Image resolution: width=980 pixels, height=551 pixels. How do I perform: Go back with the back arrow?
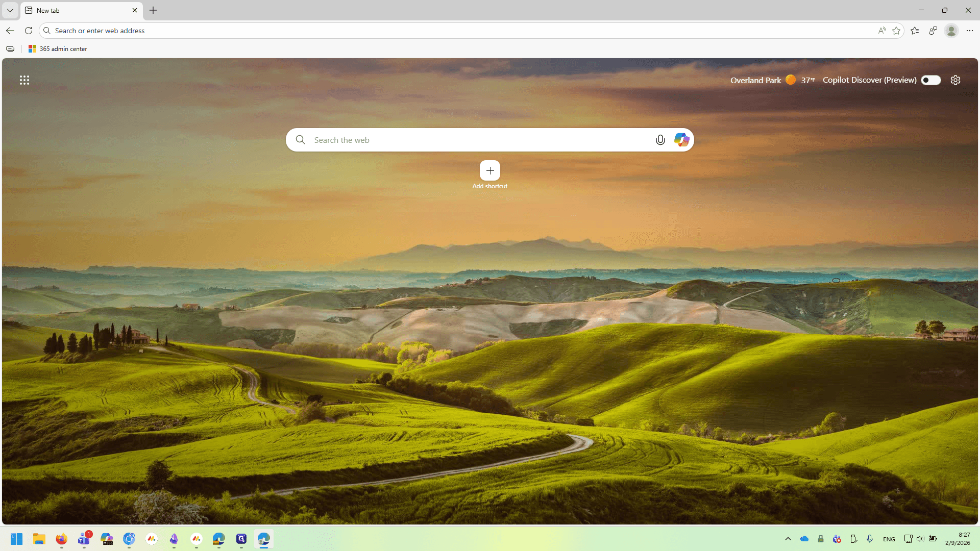click(x=10, y=31)
